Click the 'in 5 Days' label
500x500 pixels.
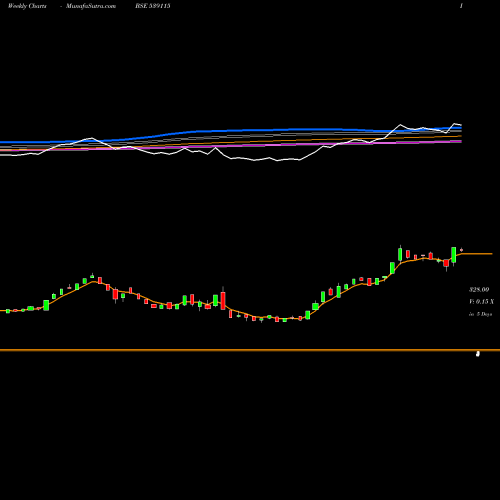pos(480,314)
